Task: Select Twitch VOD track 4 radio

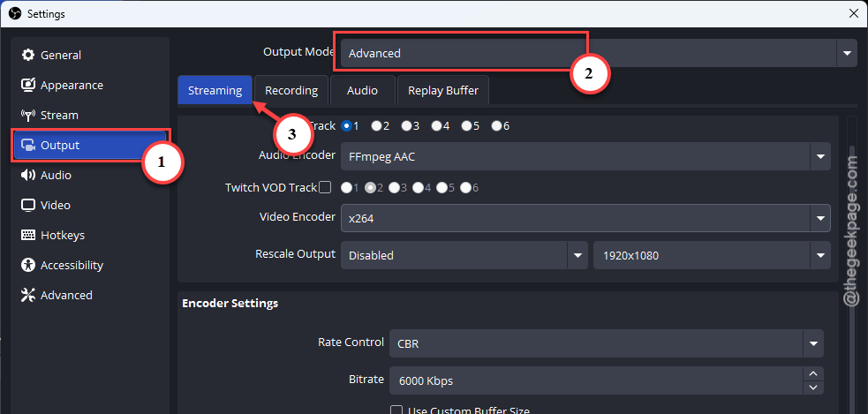Action: point(418,188)
